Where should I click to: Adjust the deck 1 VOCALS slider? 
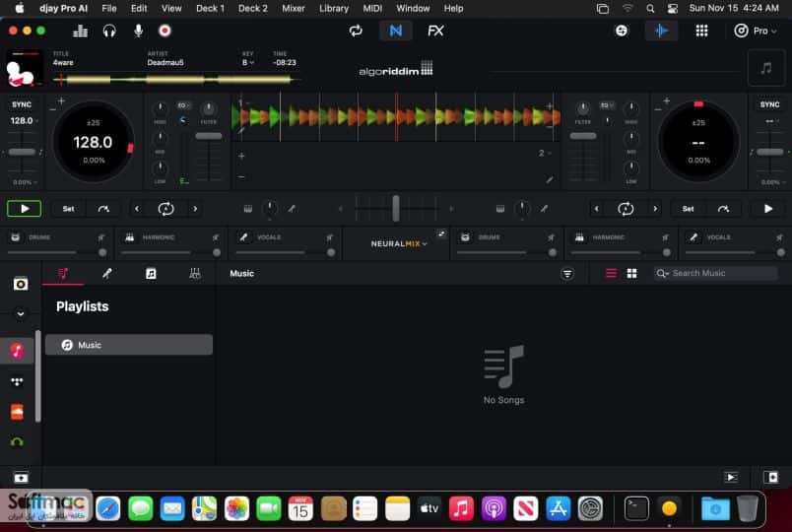(x=286, y=252)
